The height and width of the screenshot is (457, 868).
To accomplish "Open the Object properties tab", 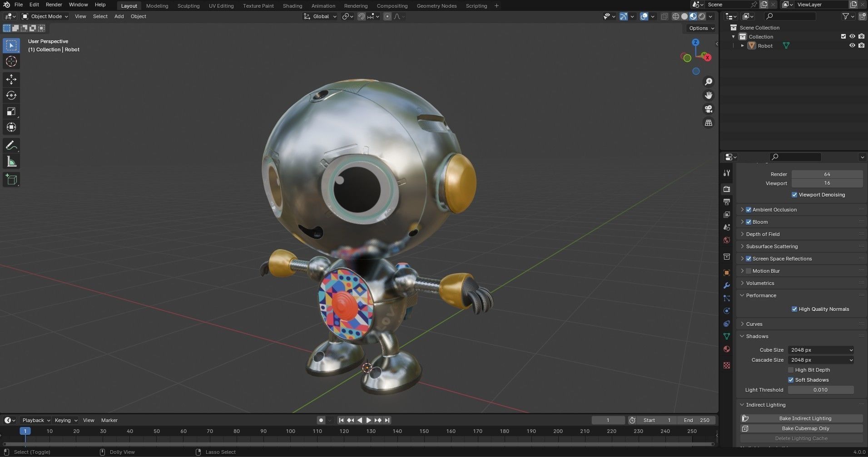I will pos(727,273).
